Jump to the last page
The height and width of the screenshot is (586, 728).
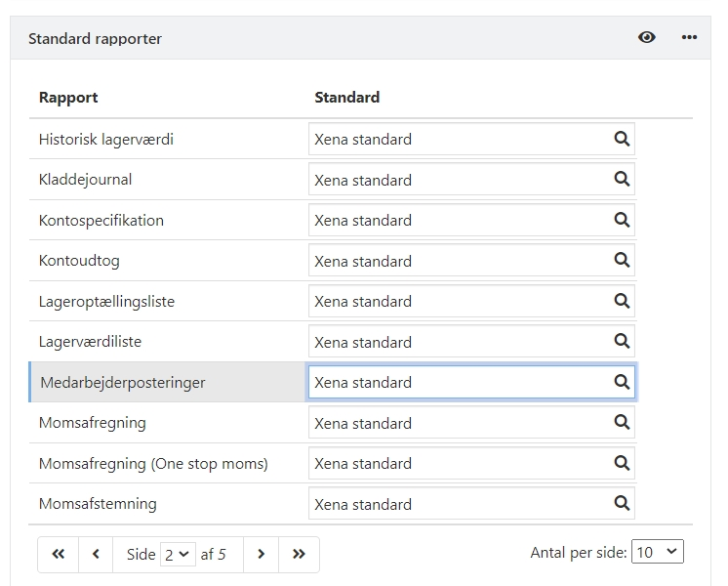coord(299,554)
